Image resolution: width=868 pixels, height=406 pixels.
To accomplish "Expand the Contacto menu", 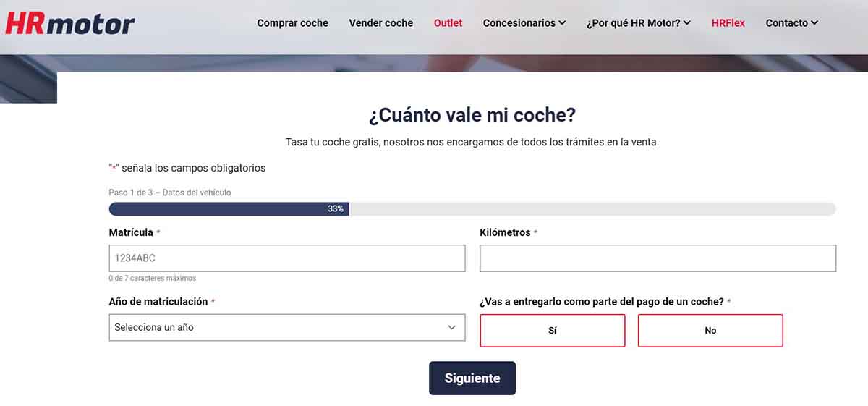I will coord(786,23).
